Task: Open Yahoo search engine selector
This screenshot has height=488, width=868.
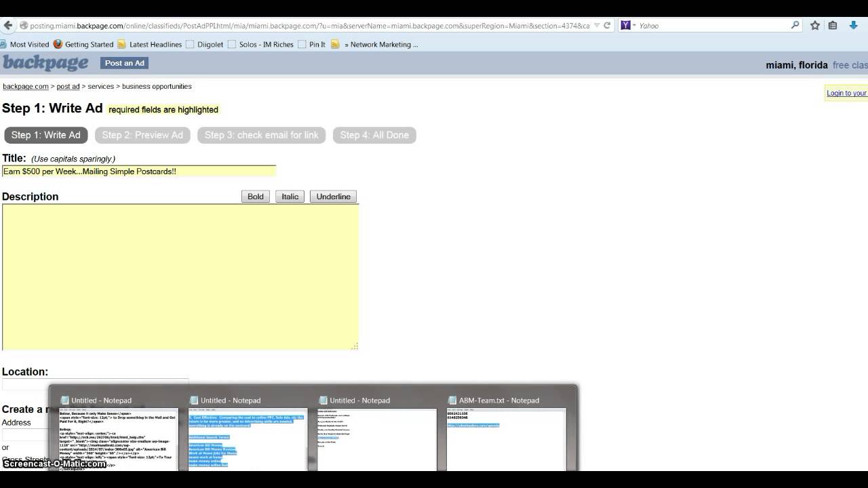Action: click(629, 25)
